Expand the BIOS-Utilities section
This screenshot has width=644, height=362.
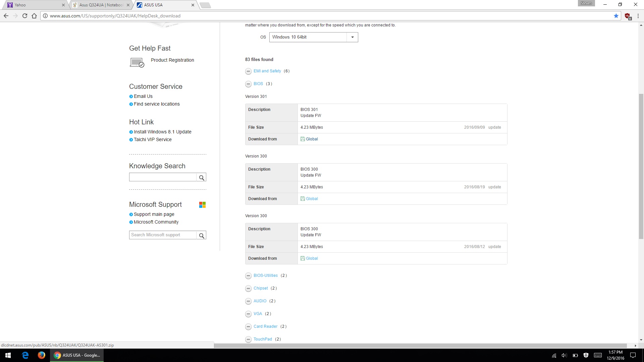(248, 276)
